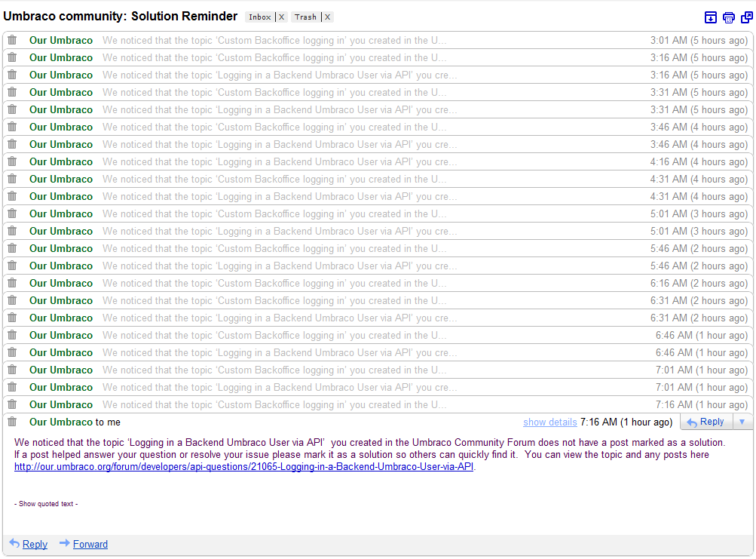Image resolution: width=756 pixels, height=559 pixels.
Task: Trash the 3:16 AM 'Custom Backoffice' message
Action: pos(12,57)
